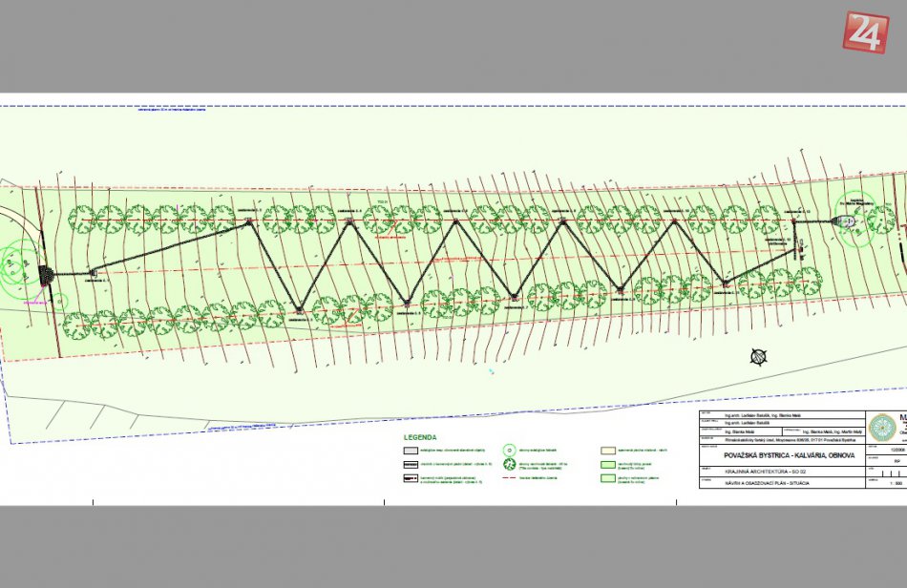This screenshot has height=588, width=907.
Task: Click the LEGENDA heading
Action: pyautogui.click(x=419, y=436)
